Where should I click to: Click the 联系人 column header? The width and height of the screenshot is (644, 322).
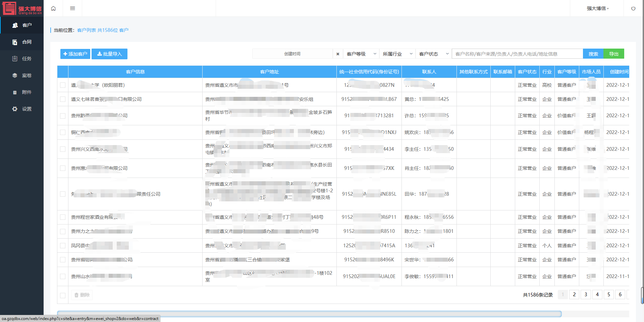click(429, 72)
